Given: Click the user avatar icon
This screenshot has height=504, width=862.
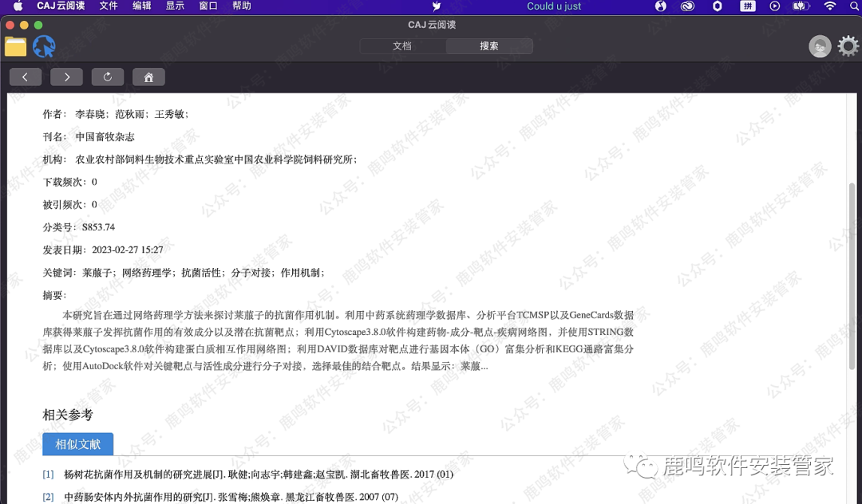Looking at the screenshot, I should (x=820, y=46).
